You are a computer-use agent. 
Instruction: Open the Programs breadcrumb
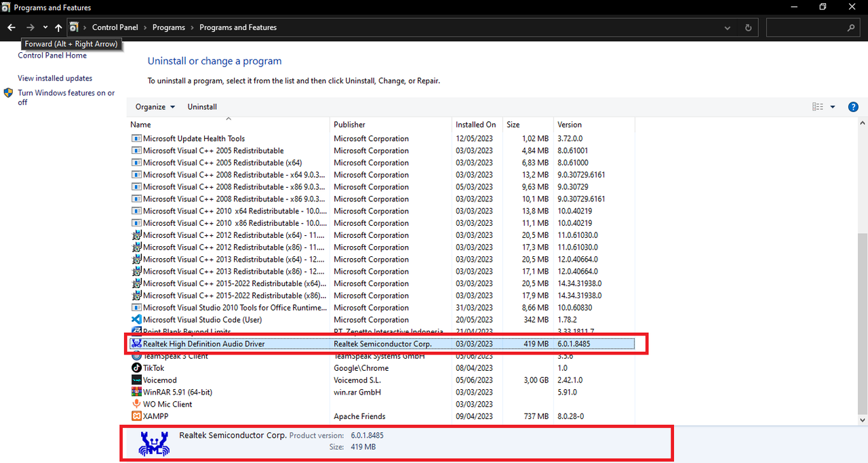169,28
